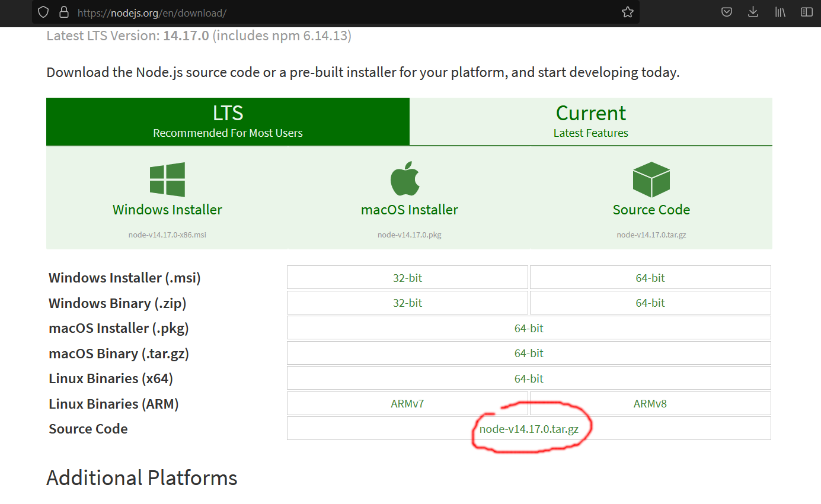The height and width of the screenshot is (504, 821).
Task: Download ARMv8 Linux binaries
Action: [650, 404]
